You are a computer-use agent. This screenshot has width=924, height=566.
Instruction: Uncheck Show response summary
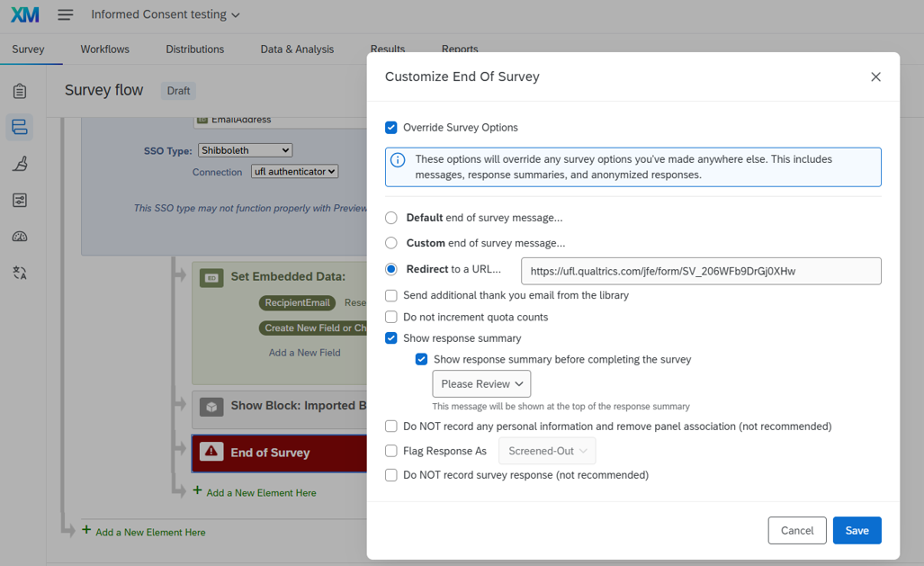[x=391, y=337]
